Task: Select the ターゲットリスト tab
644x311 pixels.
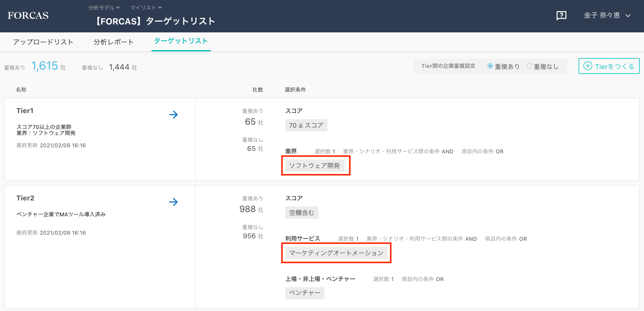Action: [x=181, y=41]
